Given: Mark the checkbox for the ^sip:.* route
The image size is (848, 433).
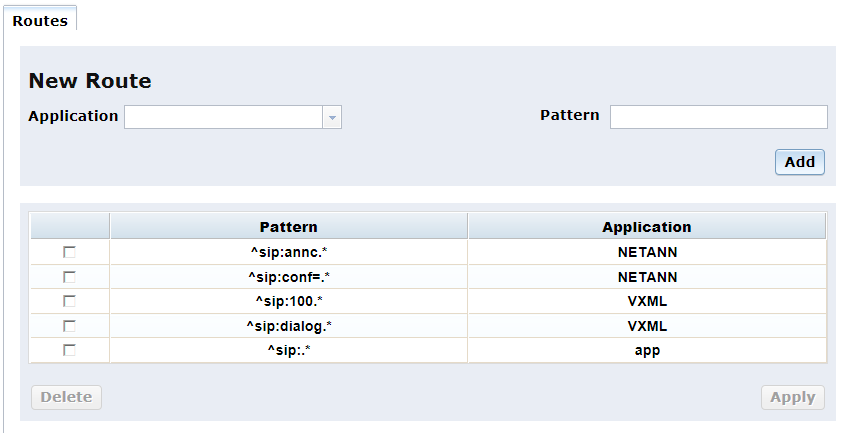Looking at the screenshot, I should click(70, 350).
